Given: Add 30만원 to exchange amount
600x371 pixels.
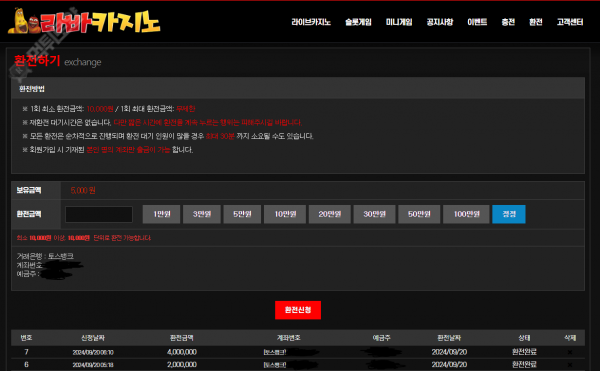Looking at the screenshot, I should tap(374, 214).
